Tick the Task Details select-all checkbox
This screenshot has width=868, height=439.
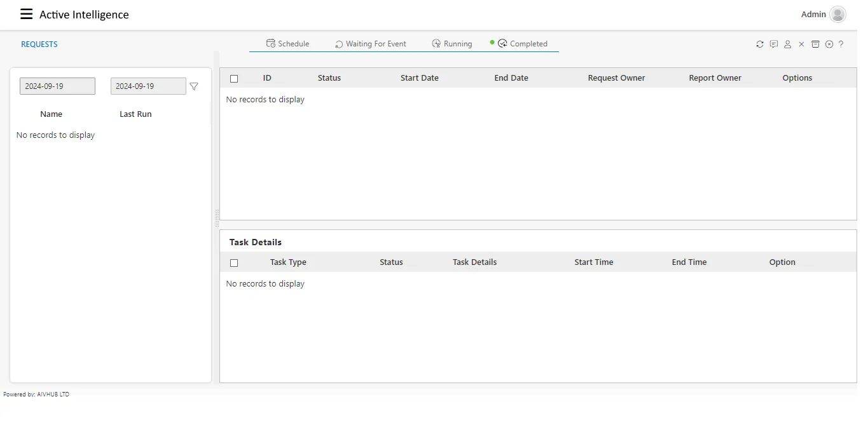[234, 263]
